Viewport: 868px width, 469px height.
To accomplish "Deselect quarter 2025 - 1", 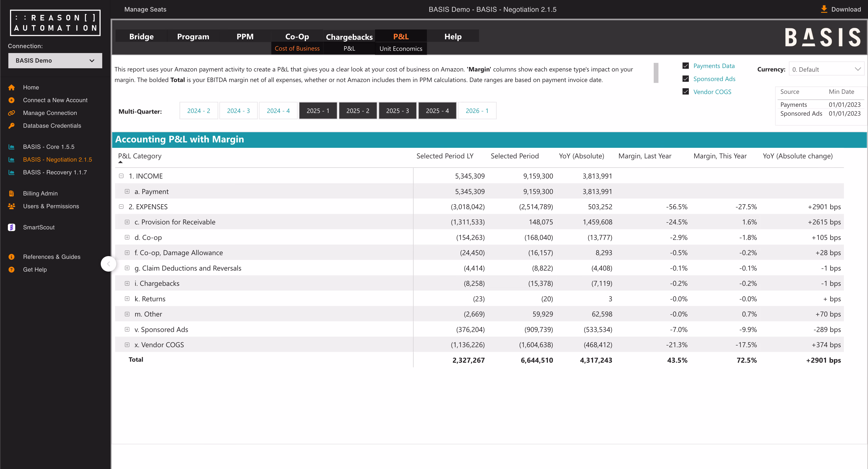I will (x=318, y=111).
